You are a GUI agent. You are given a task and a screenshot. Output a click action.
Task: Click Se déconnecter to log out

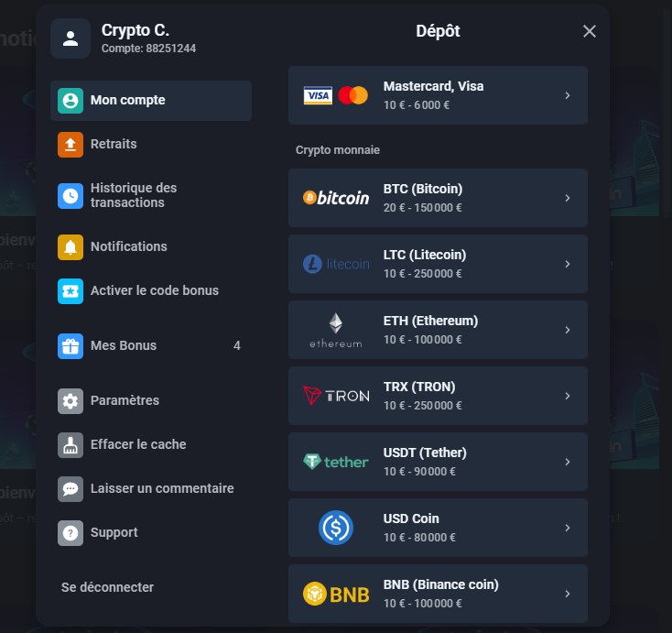pyautogui.click(x=107, y=587)
